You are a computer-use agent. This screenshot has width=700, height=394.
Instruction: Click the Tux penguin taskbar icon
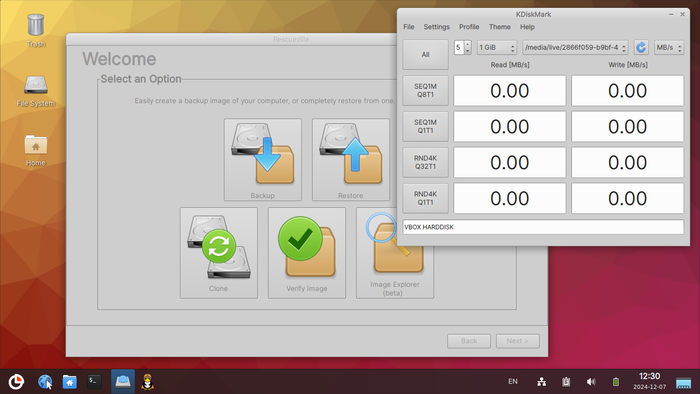148,382
